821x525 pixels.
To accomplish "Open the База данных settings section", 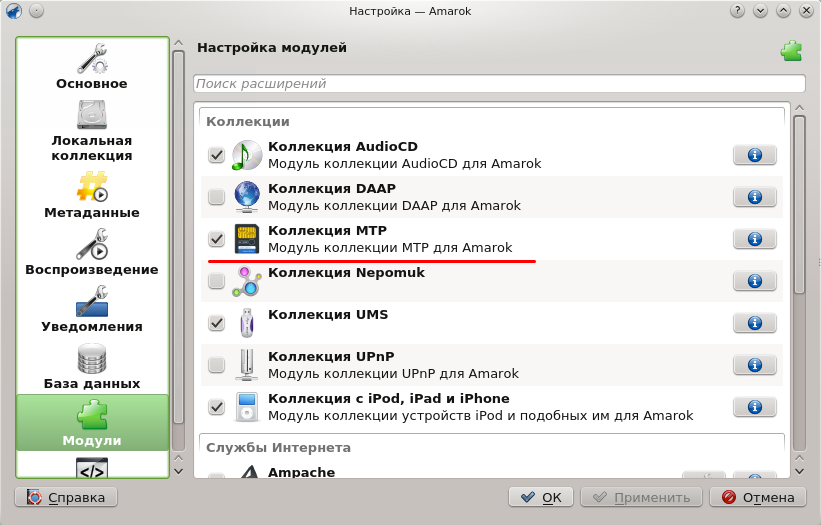I will click(x=92, y=366).
